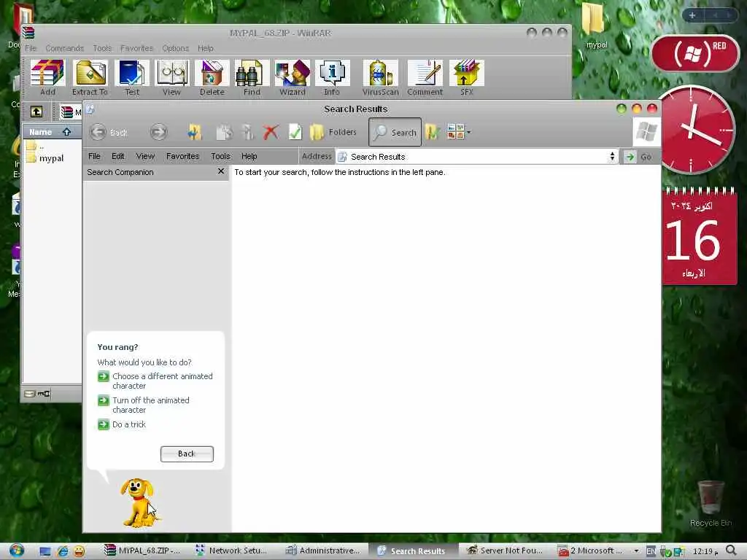This screenshot has width=747, height=560.
Task: Click the red X delete toolbar icon
Action: (x=271, y=132)
